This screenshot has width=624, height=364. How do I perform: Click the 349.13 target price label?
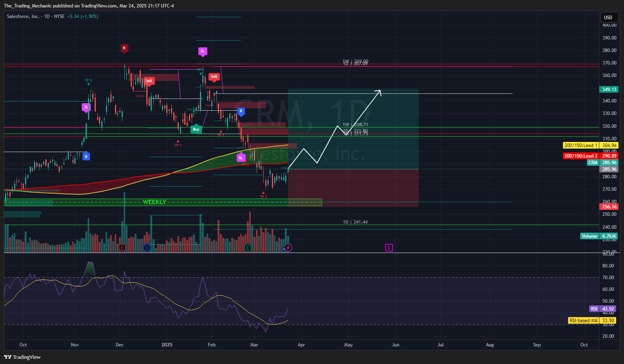(609, 90)
